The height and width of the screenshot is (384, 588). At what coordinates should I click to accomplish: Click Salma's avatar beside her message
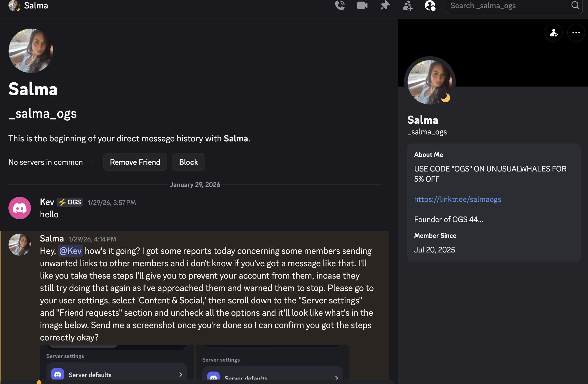point(20,245)
